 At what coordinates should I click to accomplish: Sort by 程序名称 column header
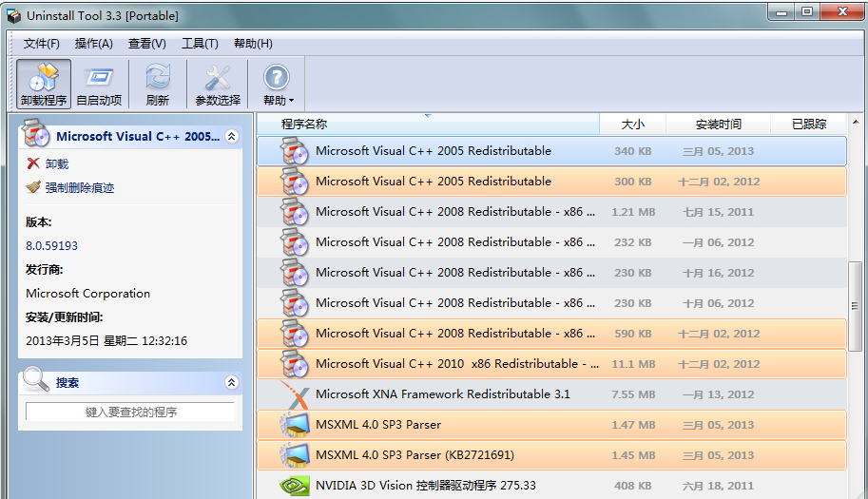(428, 124)
